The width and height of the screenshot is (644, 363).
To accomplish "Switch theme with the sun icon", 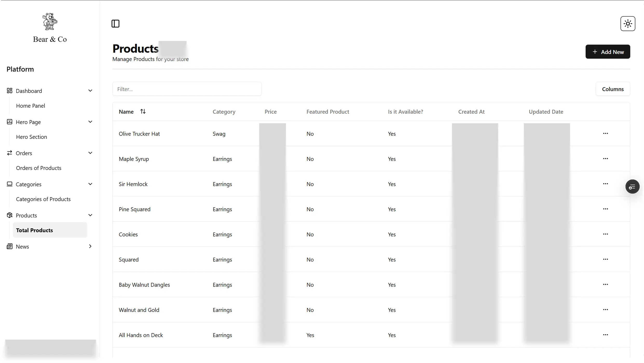I will coord(628,24).
